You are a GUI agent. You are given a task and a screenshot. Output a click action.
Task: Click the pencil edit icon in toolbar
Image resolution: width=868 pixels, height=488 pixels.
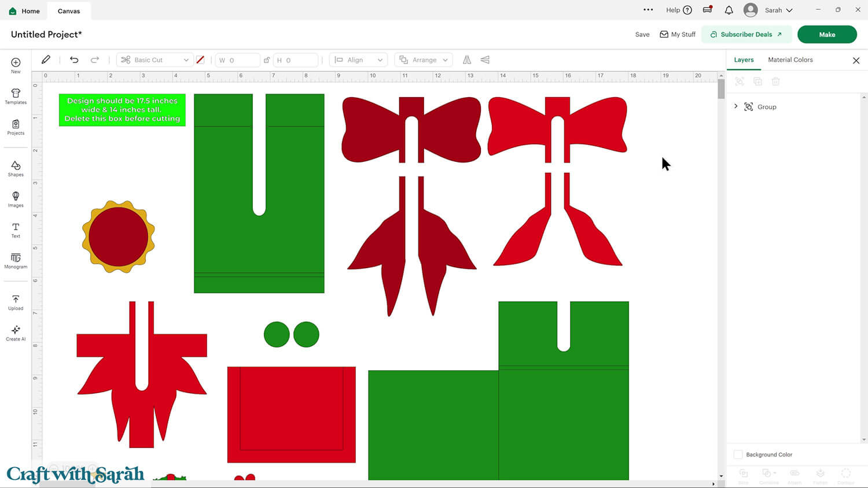click(46, 60)
